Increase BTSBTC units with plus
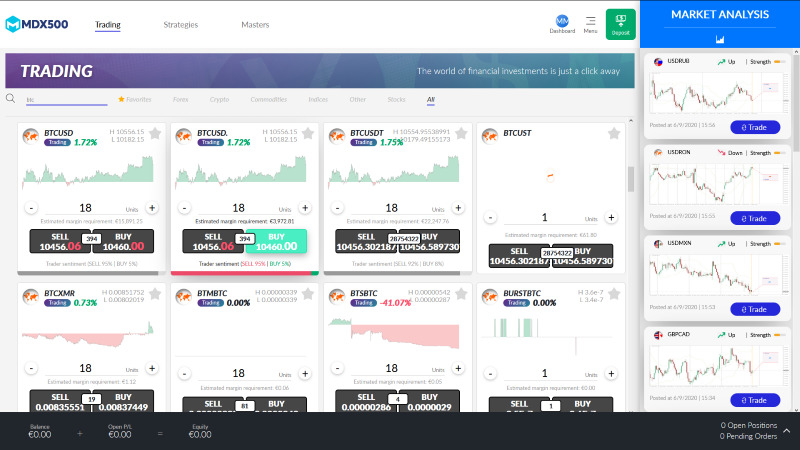 pyautogui.click(x=458, y=368)
